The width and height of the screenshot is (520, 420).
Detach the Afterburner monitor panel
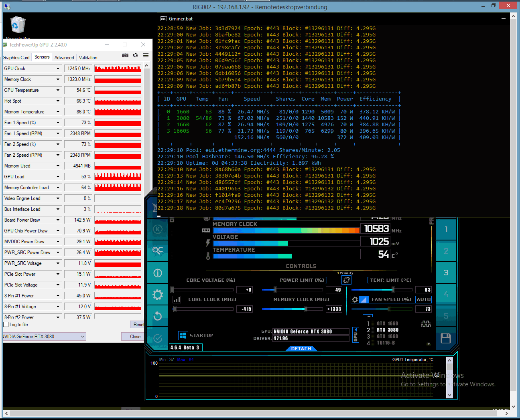tap(301, 349)
